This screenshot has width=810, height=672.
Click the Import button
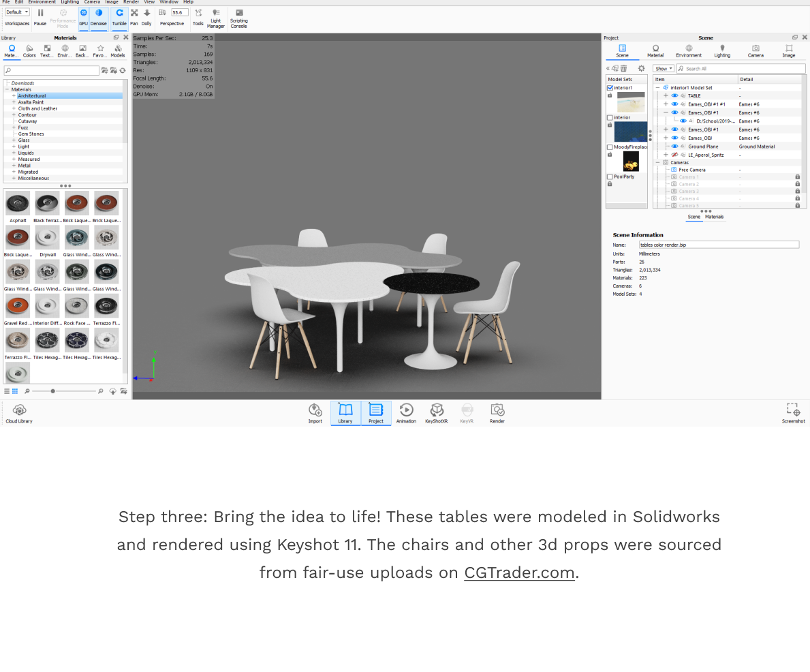coord(315,414)
